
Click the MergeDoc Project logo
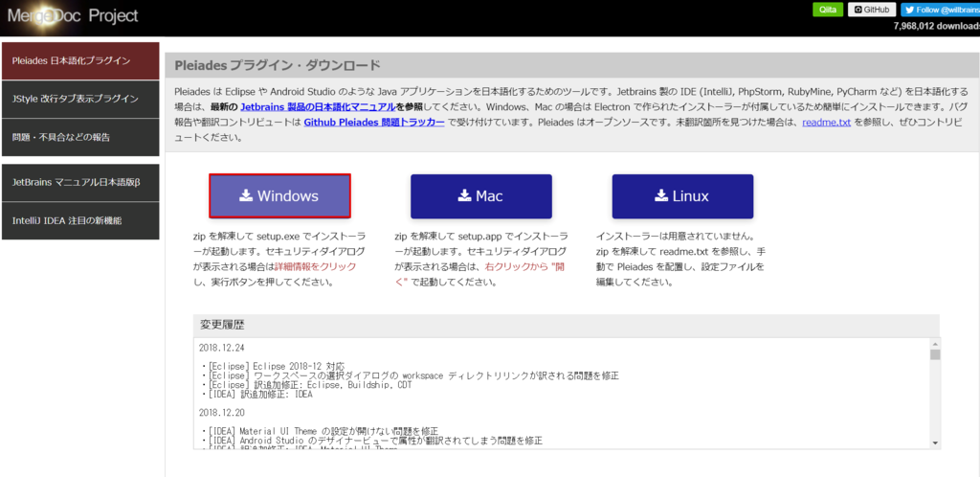(x=73, y=15)
